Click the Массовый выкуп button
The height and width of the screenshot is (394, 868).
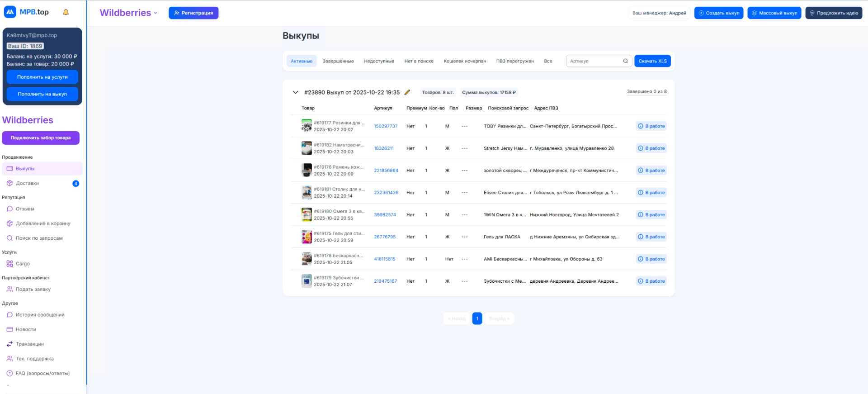774,13
